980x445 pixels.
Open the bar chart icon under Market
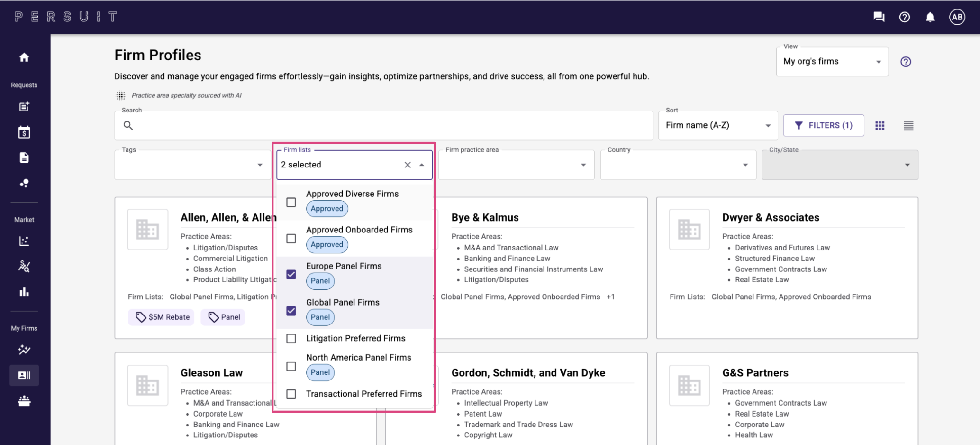tap(24, 292)
